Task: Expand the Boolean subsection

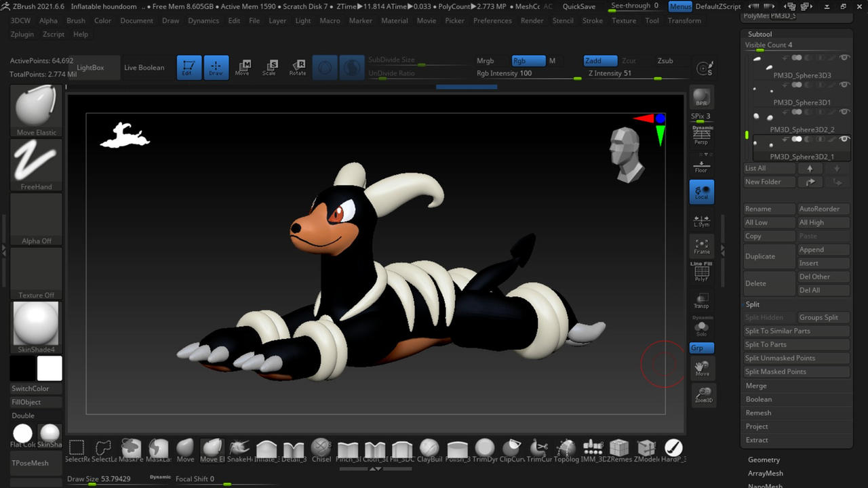Action: tap(759, 399)
